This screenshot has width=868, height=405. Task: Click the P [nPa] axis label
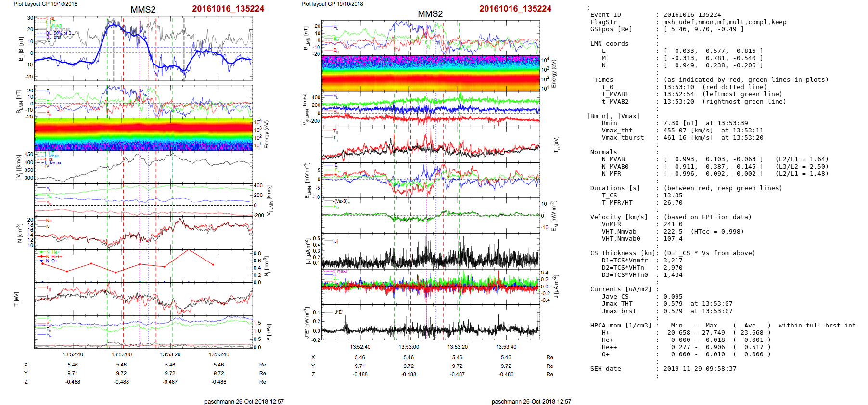[269, 332]
